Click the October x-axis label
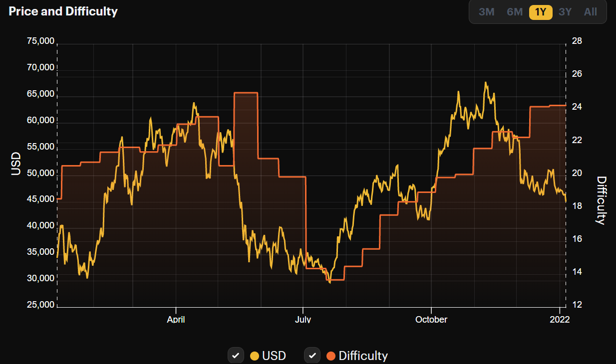616x364 pixels. coord(431,319)
